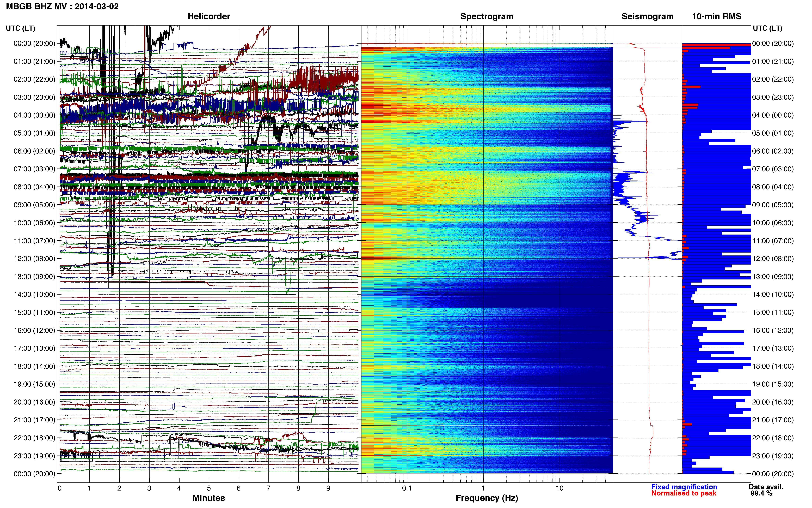
Task: Click the right 01:00 (21:00) time label
Action: (773, 62)
